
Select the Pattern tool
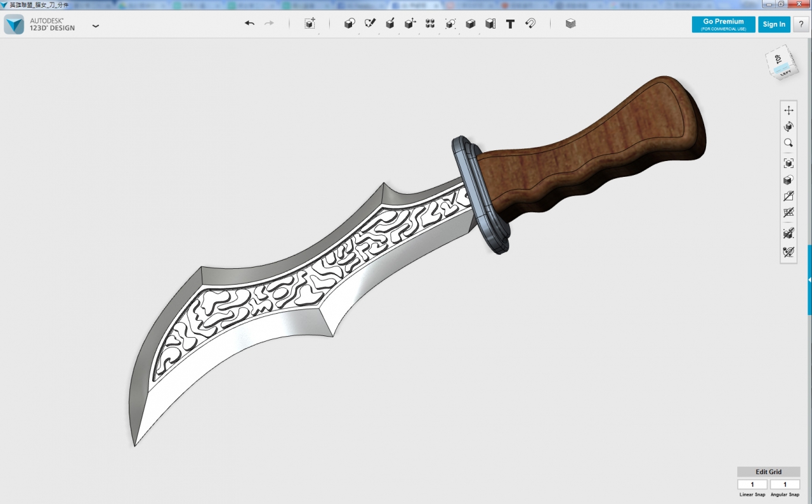coord(430,23)
